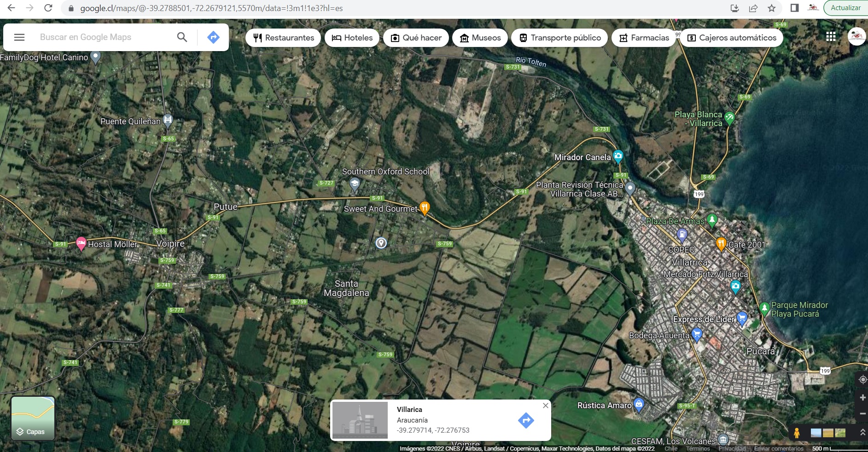Select the Mirador Canela camera marker
The image size is (868, 452).
pyautogui.click(x=618, y=156)
